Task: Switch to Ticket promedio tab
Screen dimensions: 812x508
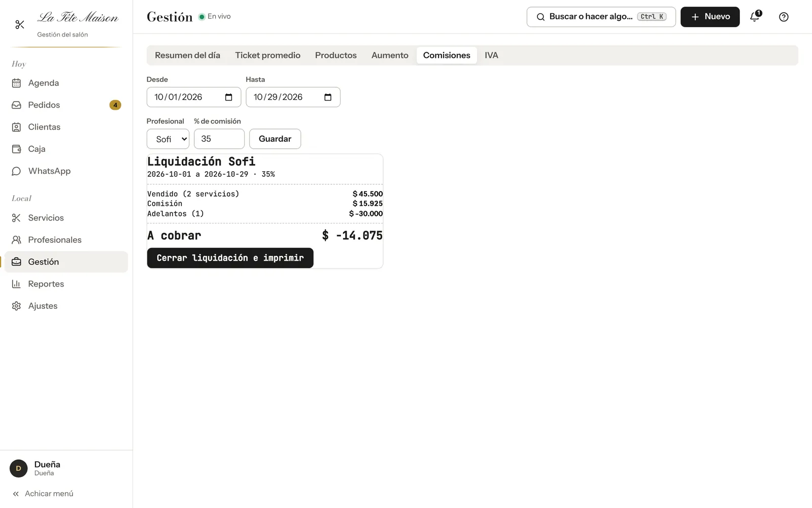Action: [x=267, y=55]
